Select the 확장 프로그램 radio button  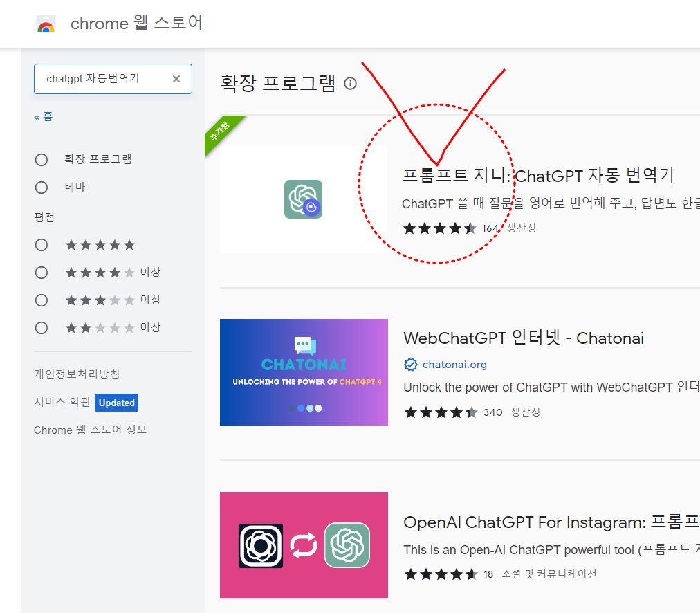tap(42, 160)
